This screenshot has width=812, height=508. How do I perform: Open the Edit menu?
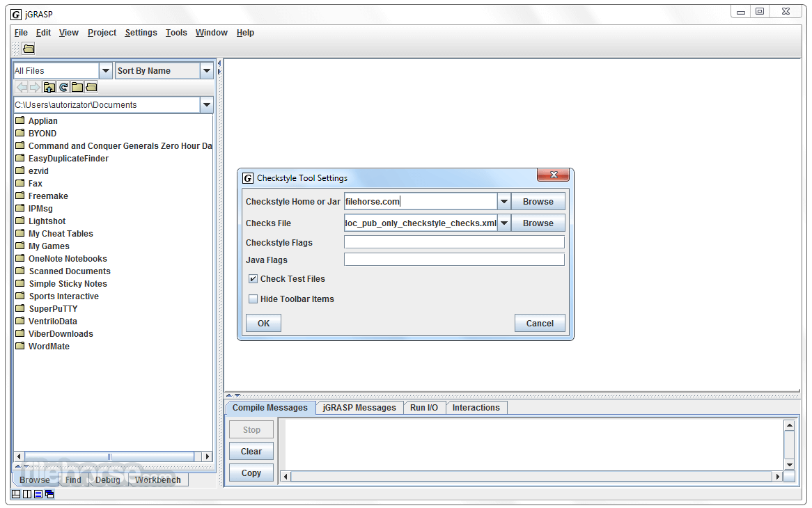click(43, 33)
